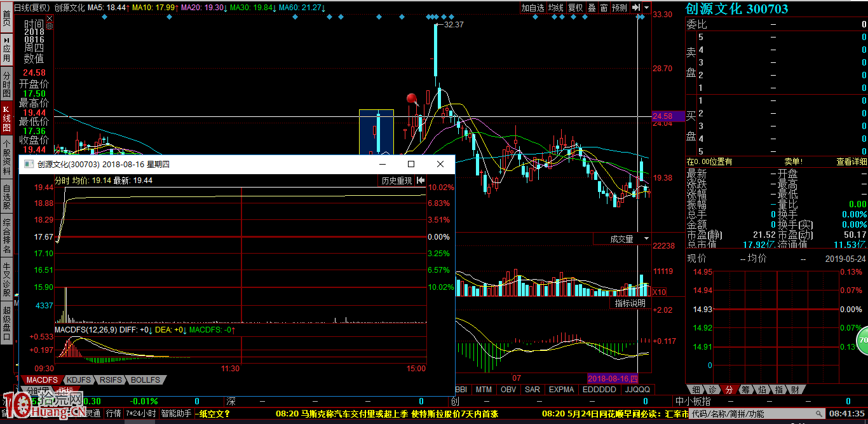Image resolution: width=868 pixels, height=424 pixels.
Task: Toggle the 均线 moving average lines
Action: [x=556, y=8]
